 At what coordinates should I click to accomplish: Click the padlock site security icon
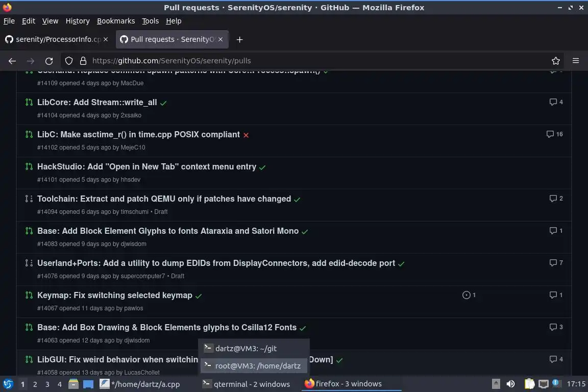[x=83, y=61]
